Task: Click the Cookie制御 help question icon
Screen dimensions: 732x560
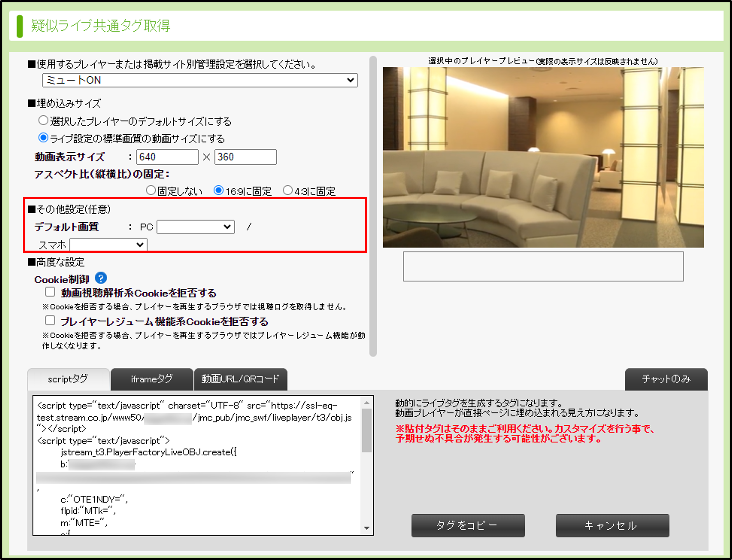Action: [101, 278]
